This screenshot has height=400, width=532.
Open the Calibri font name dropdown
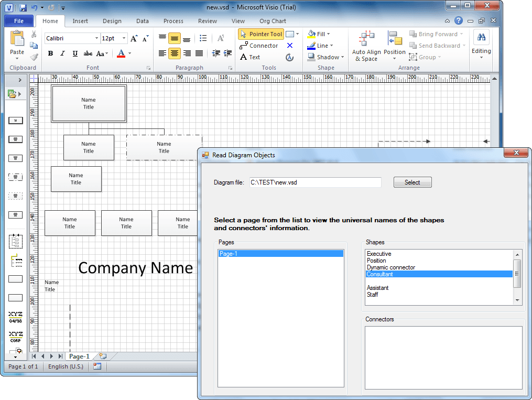tap(96, 38)
